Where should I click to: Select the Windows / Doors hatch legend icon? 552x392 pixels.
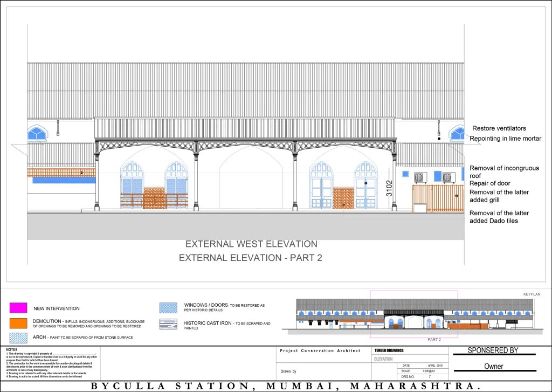point(168,308)
